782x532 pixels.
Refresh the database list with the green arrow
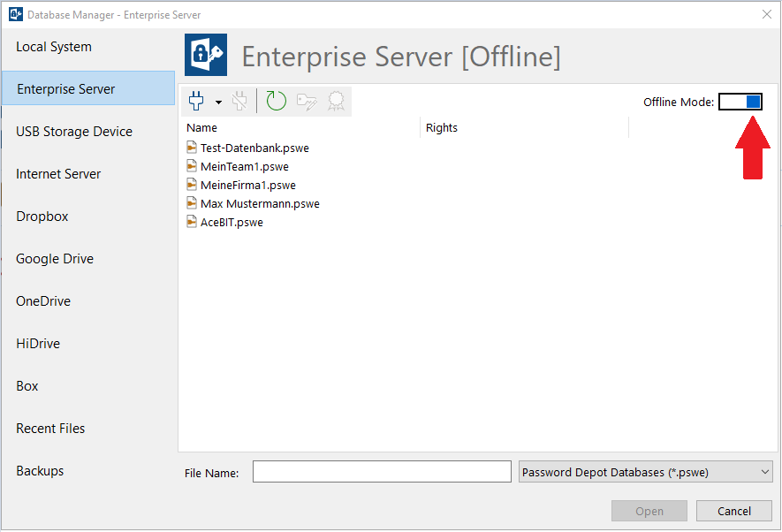pyautogui.click(x=276, y=101)
